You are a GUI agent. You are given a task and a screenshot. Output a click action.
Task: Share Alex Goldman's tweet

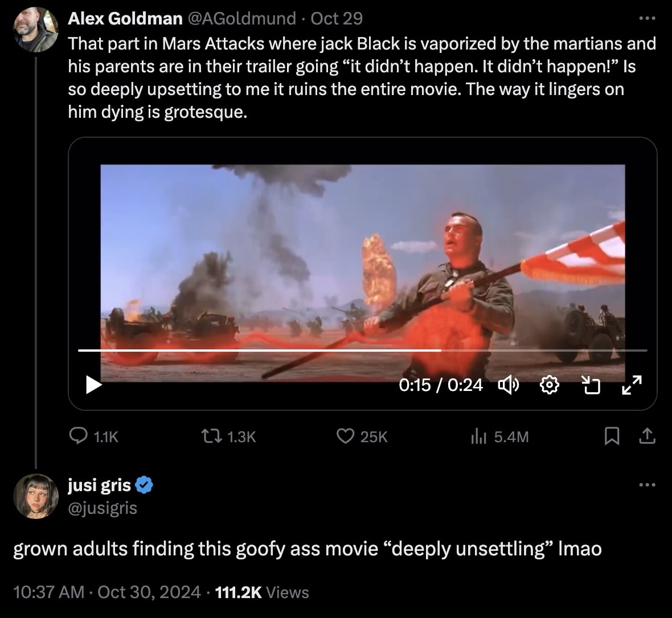(x=648, y=436)
